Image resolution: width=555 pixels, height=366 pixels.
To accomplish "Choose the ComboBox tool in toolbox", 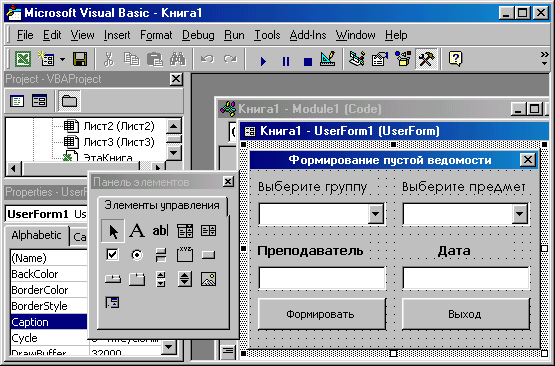I will point(185,231).
